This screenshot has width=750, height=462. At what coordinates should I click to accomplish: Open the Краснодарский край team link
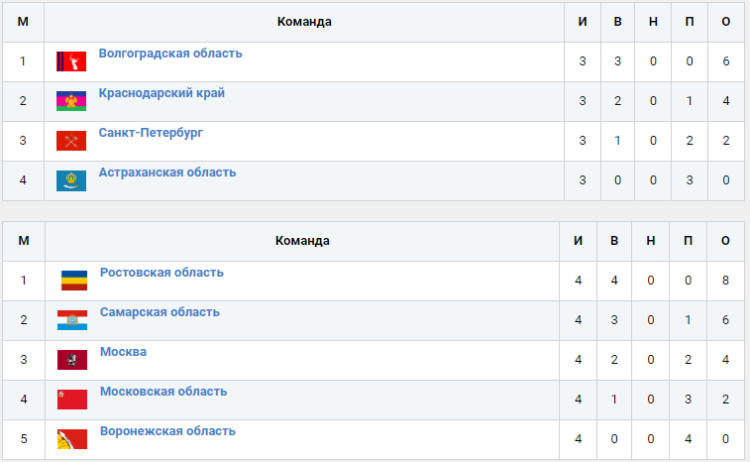coord(161,94)
